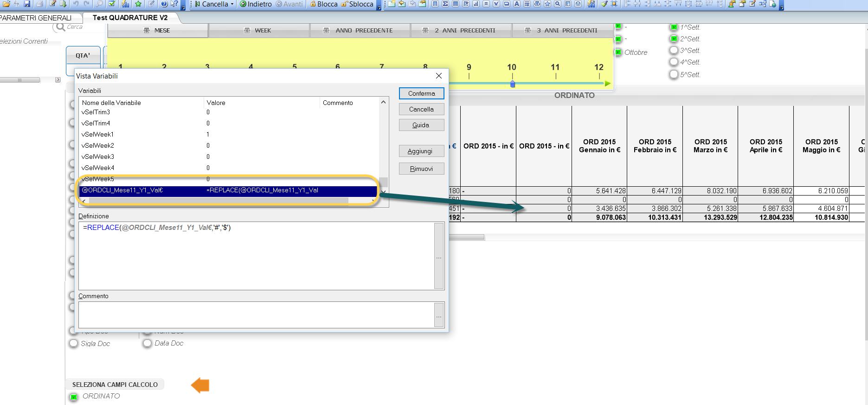Click the SELEZIONA CAMPI CALCOLO label
This screenshot has height=405, width=868.
coord(115,385)
